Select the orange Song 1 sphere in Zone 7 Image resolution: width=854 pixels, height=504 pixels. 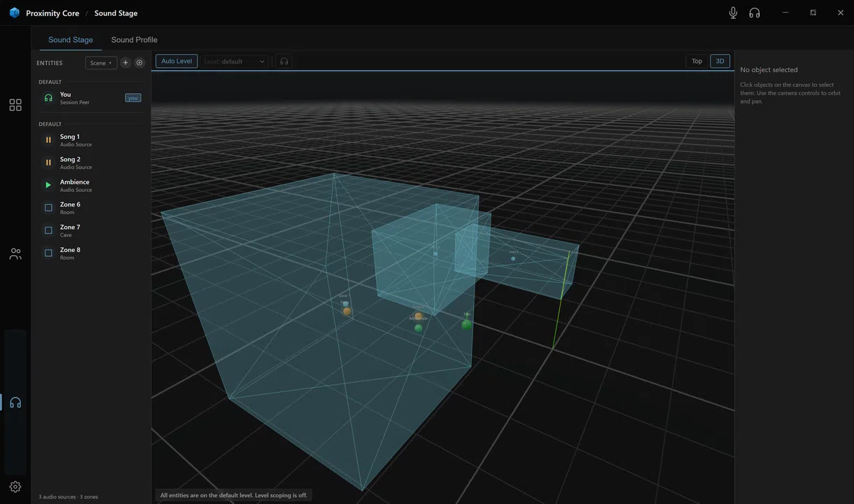(346, 311)
